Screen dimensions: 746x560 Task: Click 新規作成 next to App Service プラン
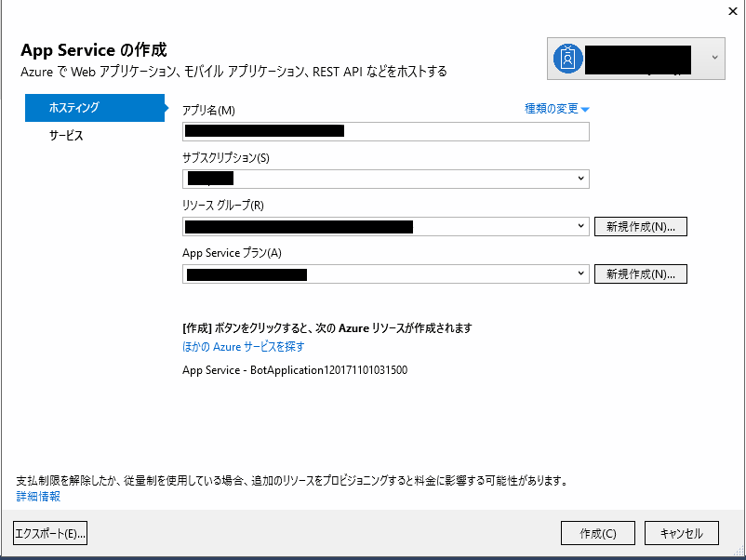[640, 274]
